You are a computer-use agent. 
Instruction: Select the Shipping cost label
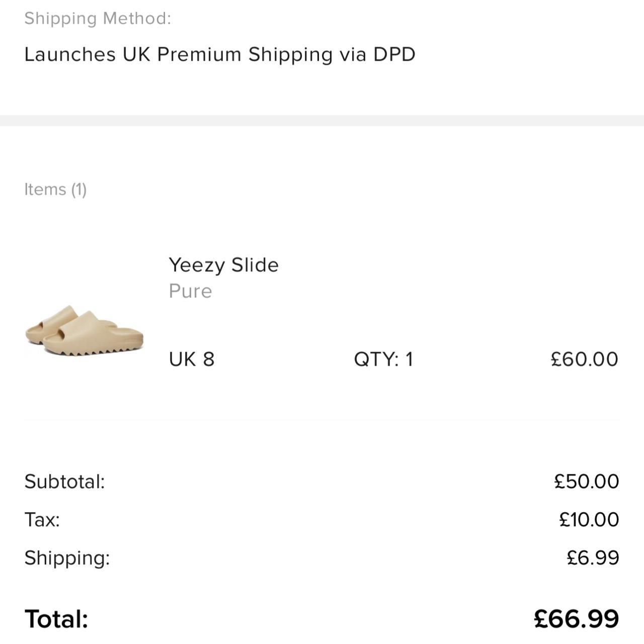click(x=67, y=558)
